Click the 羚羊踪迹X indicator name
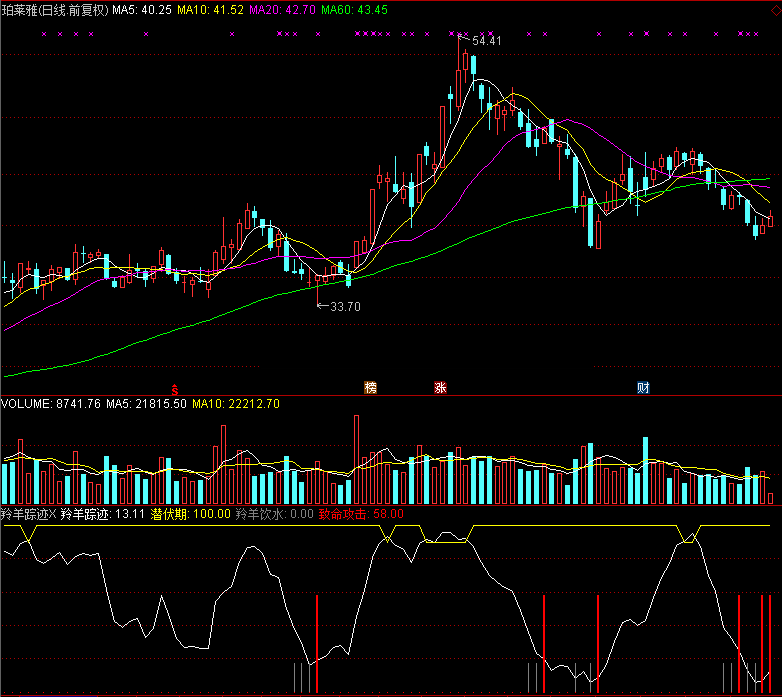The width and height of the screenshot is (782, 697). point(29,514)
